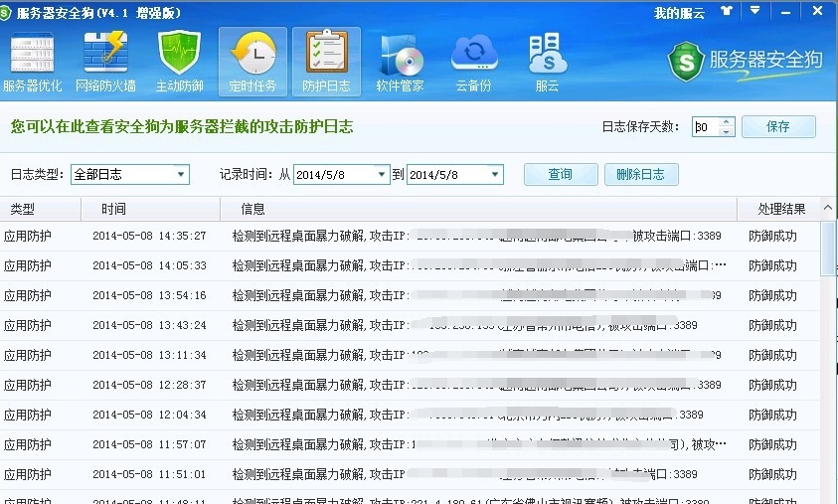This screenshot has width=838, height=504.
Task: Switch to the 防护日志 protection log tab
Action: (x=326, y=62)
